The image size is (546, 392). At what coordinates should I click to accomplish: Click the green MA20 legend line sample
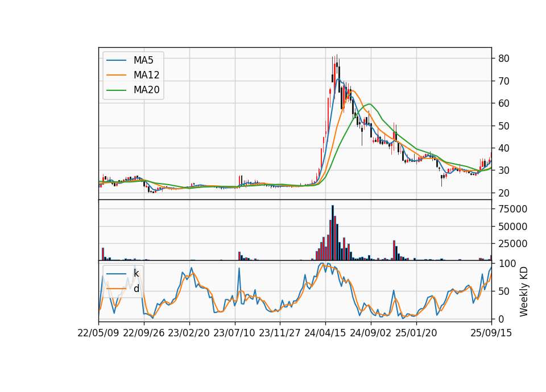click(x=116, y=90)
